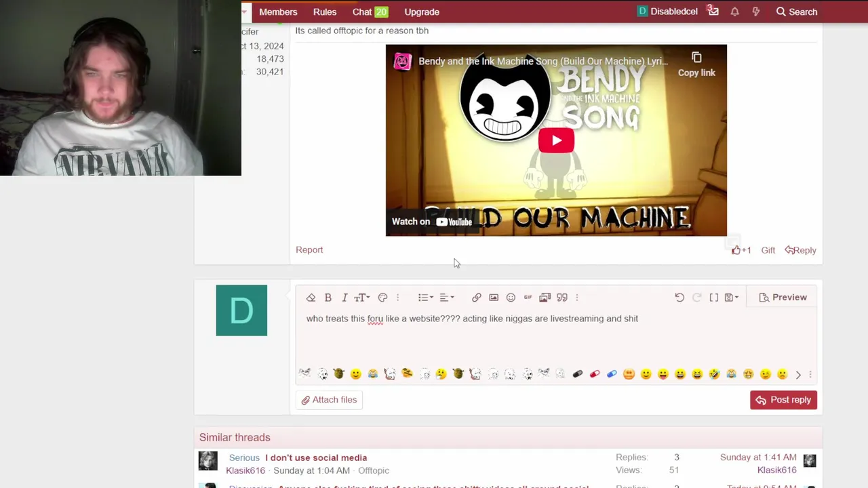Image resolution: width=868 pixels, height=488 pixels.
Task: Open the text color palette
Action: click(x=382, y=298)
